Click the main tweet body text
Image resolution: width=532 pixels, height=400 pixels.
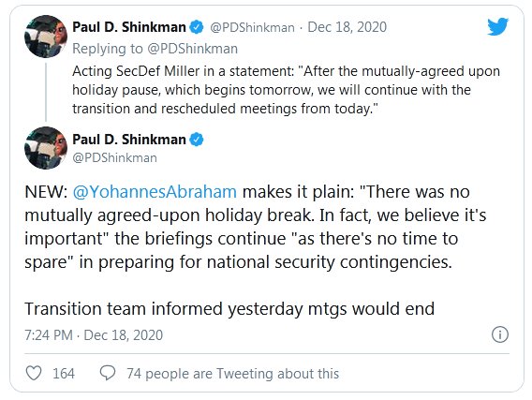[x=255, y=250]
